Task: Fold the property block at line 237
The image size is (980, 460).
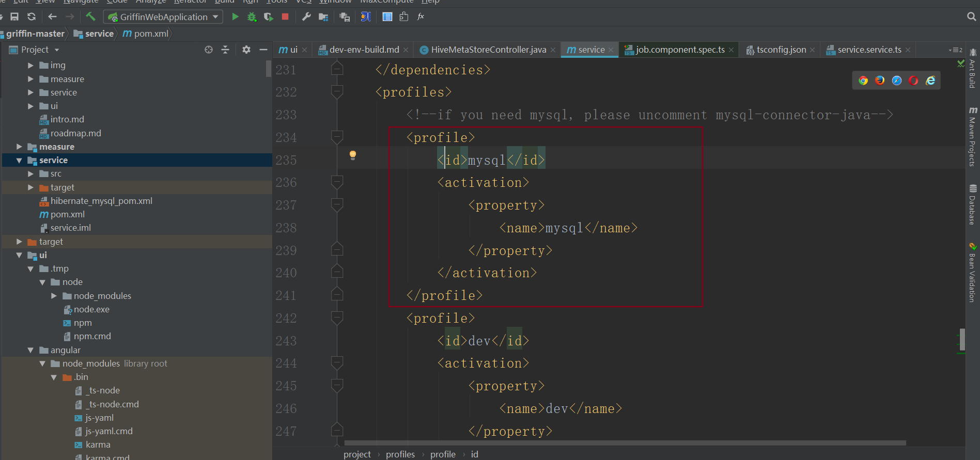Action: 337,205
